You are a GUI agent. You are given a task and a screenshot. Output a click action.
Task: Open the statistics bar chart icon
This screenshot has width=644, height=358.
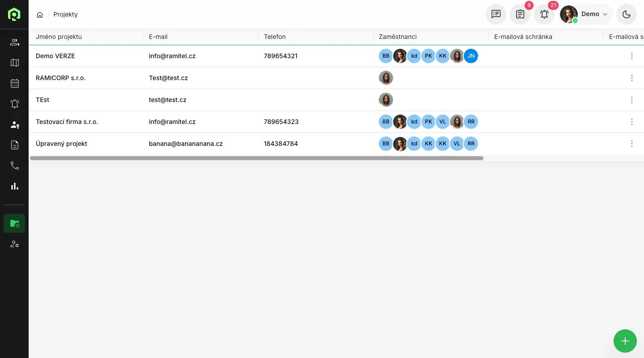click(15, 186)
